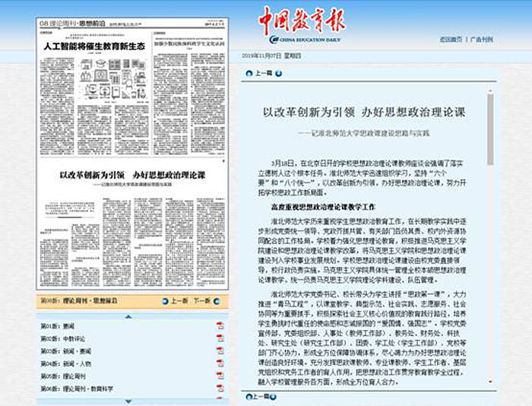The image size is (532, 406).
Task: Click paragraph starting 3月18日，在北京召开
Action: click(x=362, y=178)
